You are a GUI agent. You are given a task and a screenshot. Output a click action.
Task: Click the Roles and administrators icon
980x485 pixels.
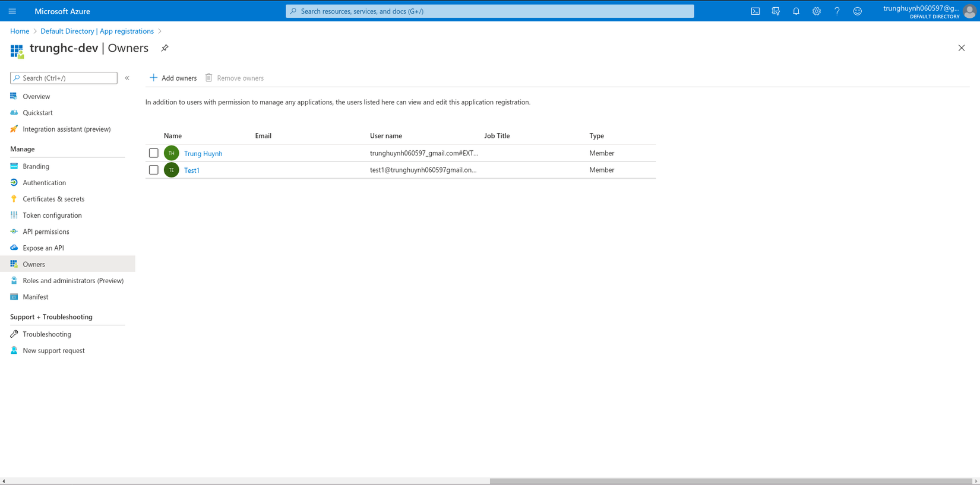pyautogui.click(x=14, y=281)
